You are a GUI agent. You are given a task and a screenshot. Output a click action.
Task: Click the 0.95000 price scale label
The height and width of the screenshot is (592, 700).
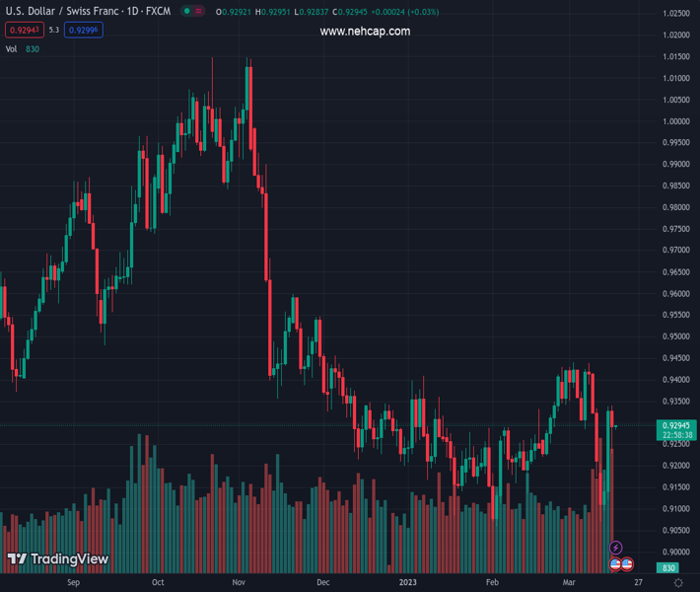(x=676, y=336)
